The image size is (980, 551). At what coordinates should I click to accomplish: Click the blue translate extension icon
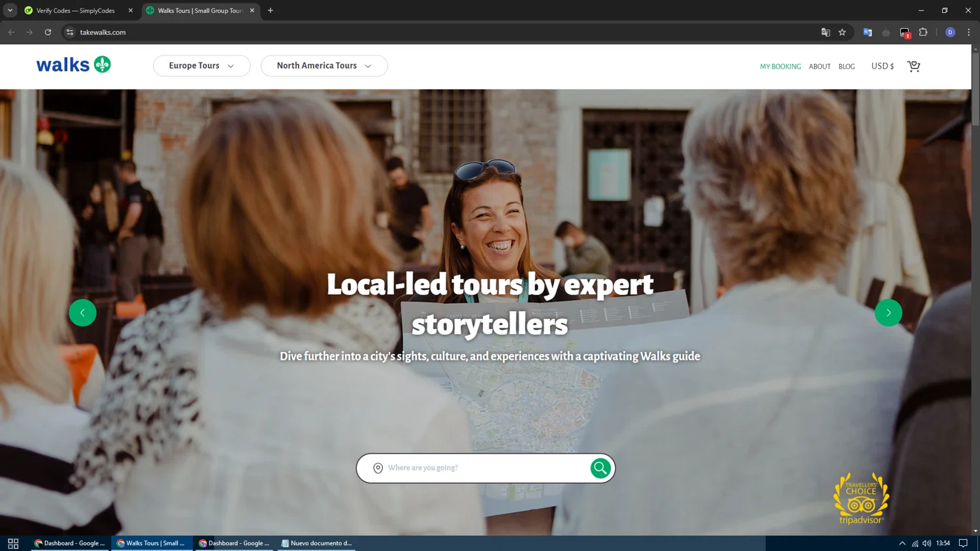coord(868,32)
